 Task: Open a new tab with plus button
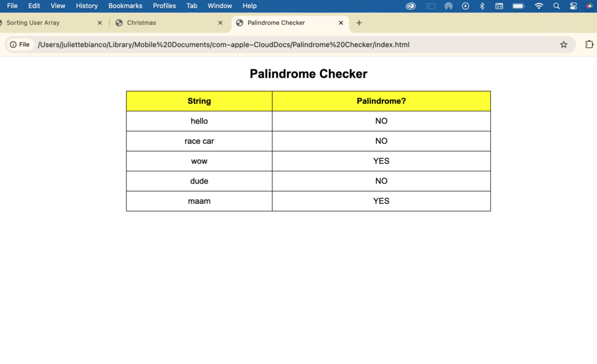(x=359, y=23)
